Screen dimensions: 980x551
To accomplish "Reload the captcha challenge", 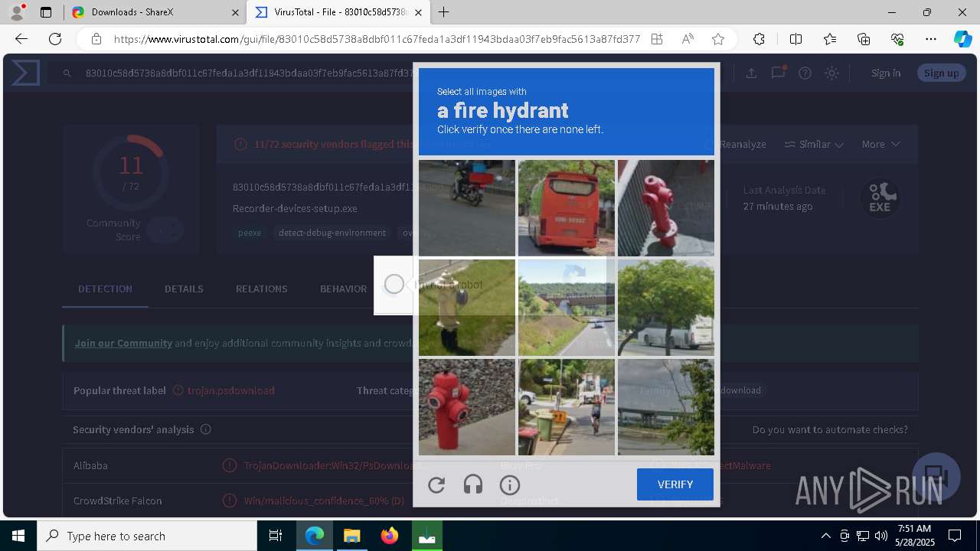I will (x=436, y=484).
